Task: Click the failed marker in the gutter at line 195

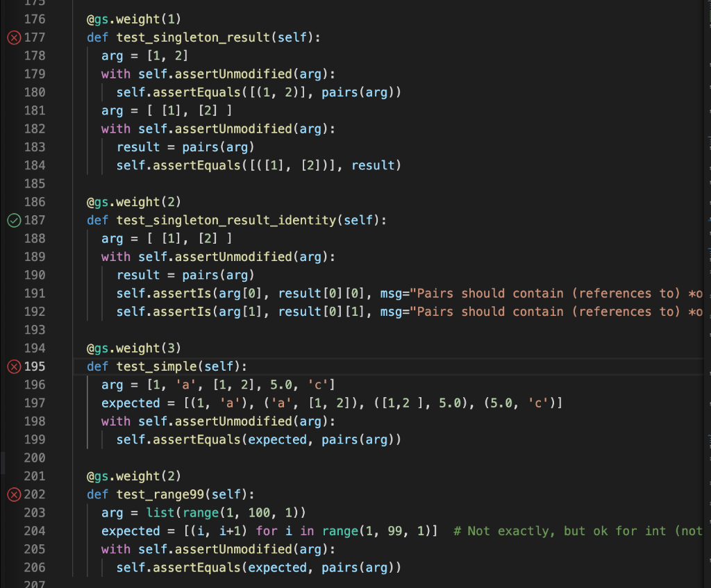Action: click(x=13, y=367)
